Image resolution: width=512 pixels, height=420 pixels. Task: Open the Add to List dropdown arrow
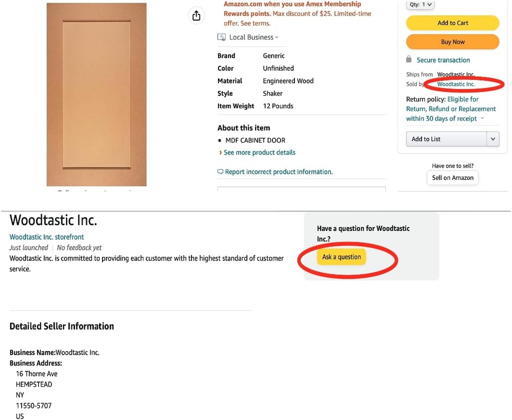coord(493,139)
